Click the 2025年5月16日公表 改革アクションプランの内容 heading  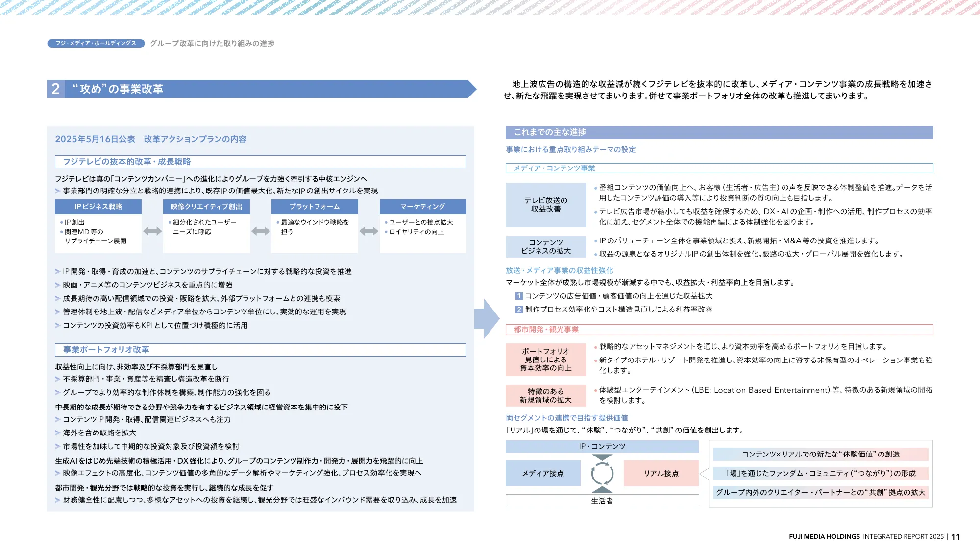point(151,139)
